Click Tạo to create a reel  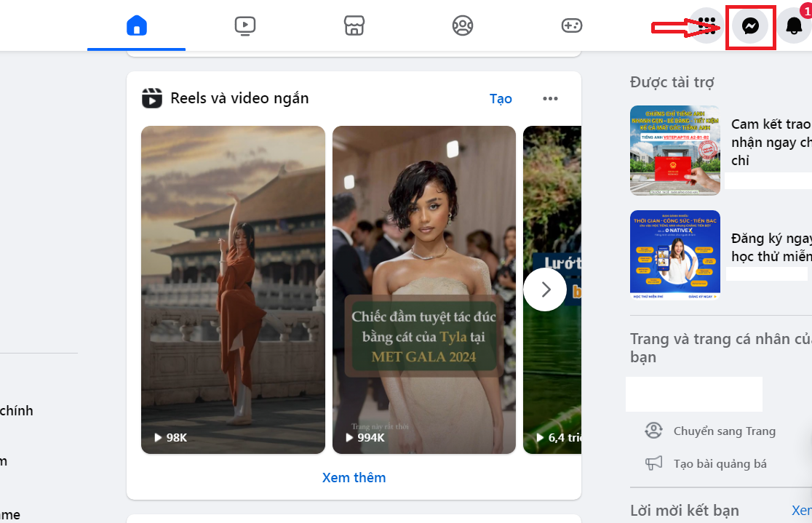coord(501,98)
